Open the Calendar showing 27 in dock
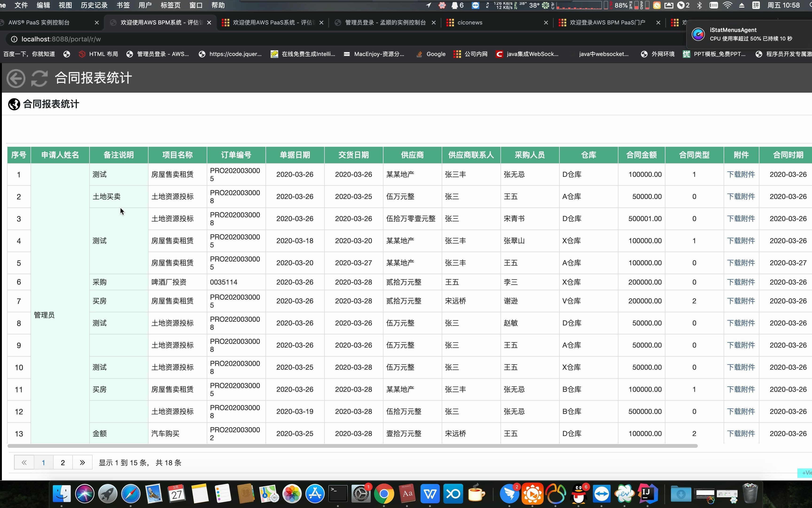The height and width of the screenshot is (508, 812). coord(176,494)
